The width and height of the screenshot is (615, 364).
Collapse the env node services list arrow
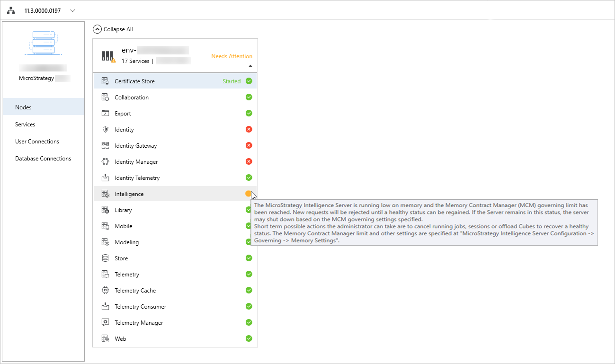coord(250,66)
